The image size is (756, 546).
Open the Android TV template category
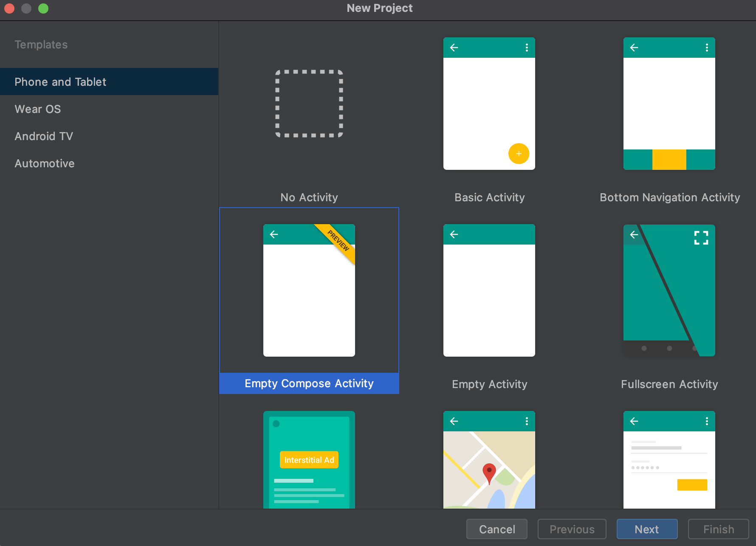109,136
